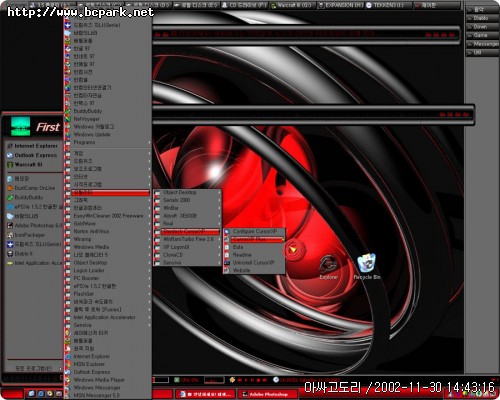Expand the WinRamTurbo Free 2.6 submenu

point(219,239)
